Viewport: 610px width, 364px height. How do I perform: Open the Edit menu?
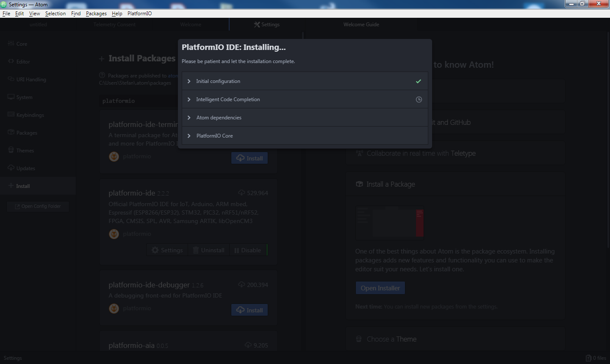coord(19,14)
